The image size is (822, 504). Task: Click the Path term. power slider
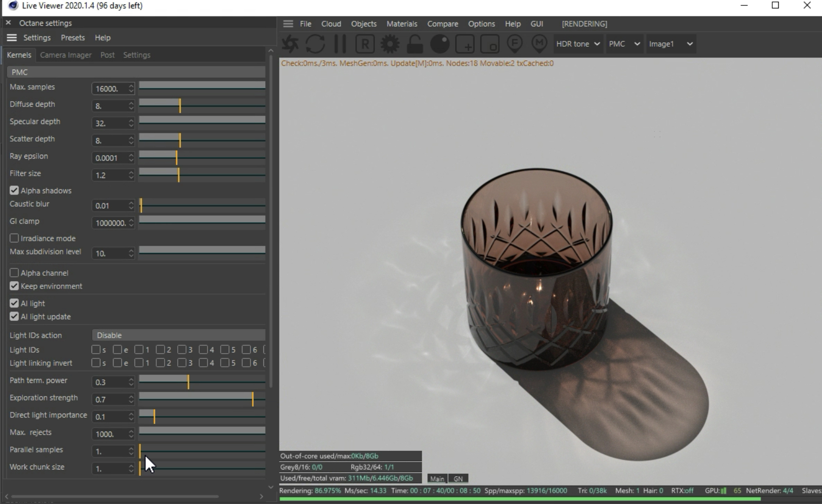(x=202, y=382)
